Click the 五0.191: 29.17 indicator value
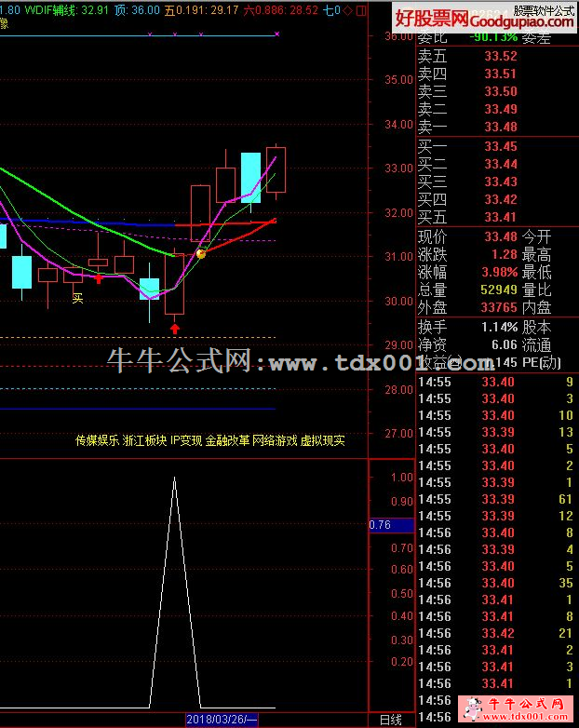 (202, 9)
